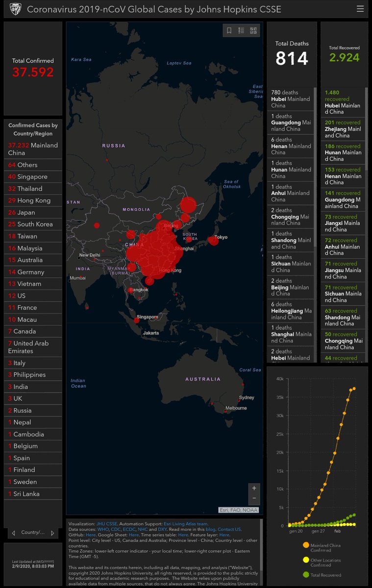Screen dimensions: 372x588
Task: Open the DXY data source link
Action: pyautogui.click(x=163, y=529)
